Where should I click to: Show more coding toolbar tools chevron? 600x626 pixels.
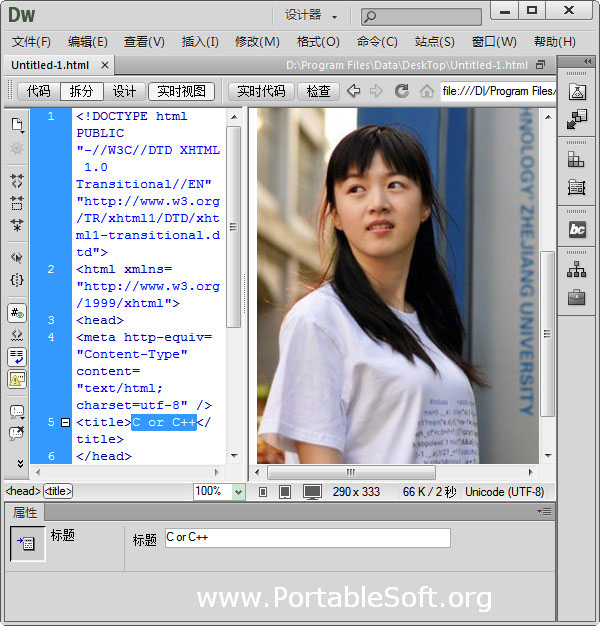(x=20, y=463)
